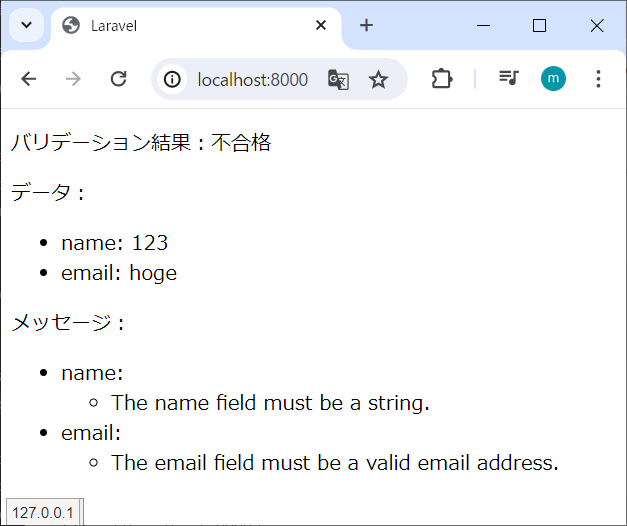Go back to the previous page

point(28,79)
